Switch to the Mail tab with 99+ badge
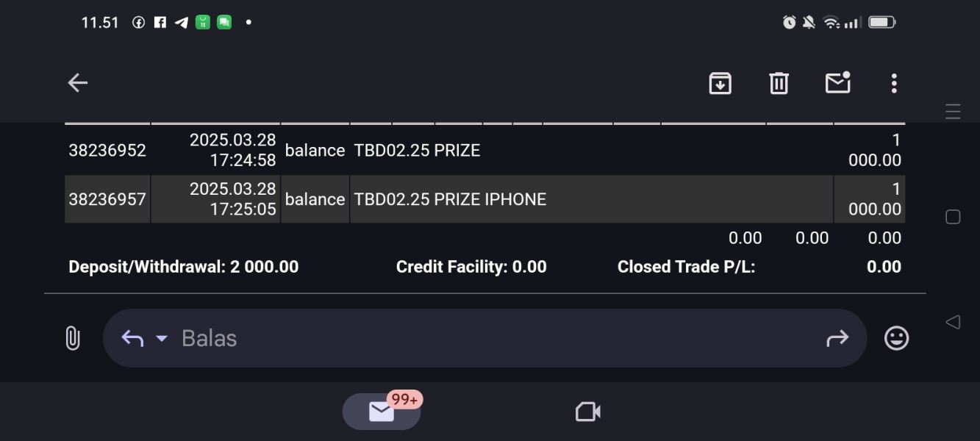 pos(382,412)
